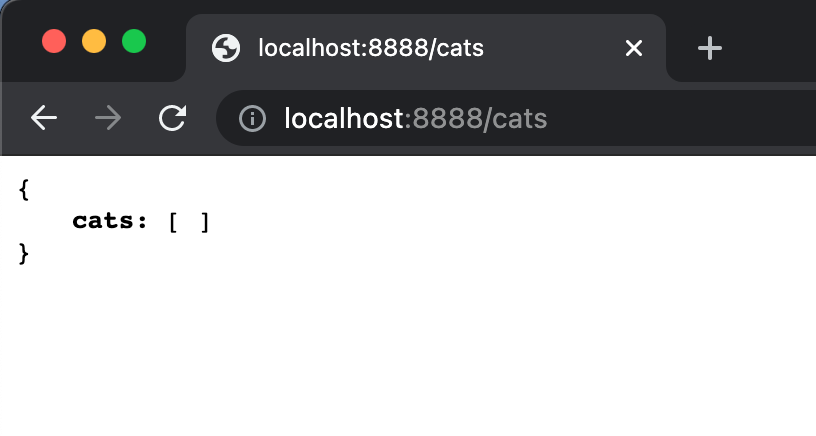This screenshot has width=816, height=436.
Task: Click the empty array brackets after cats
Action: (189, 222)
